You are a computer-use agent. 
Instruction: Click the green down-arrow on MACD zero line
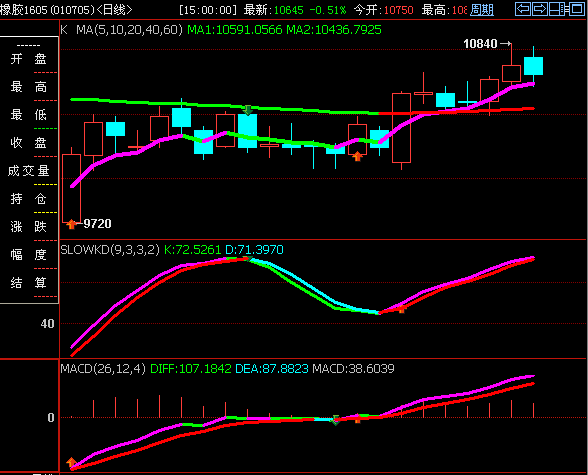pos(335,420)
